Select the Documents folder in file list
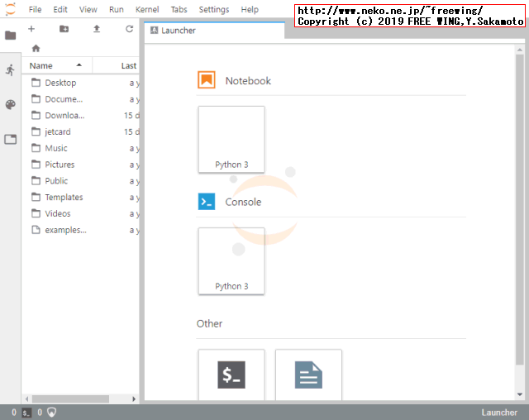Screen dimensions: 529x420 click(63, 99)
